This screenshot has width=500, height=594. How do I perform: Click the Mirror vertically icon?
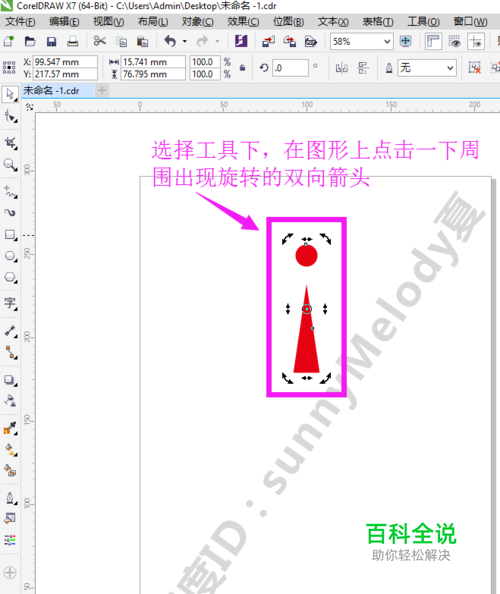(x=363, y=68)
